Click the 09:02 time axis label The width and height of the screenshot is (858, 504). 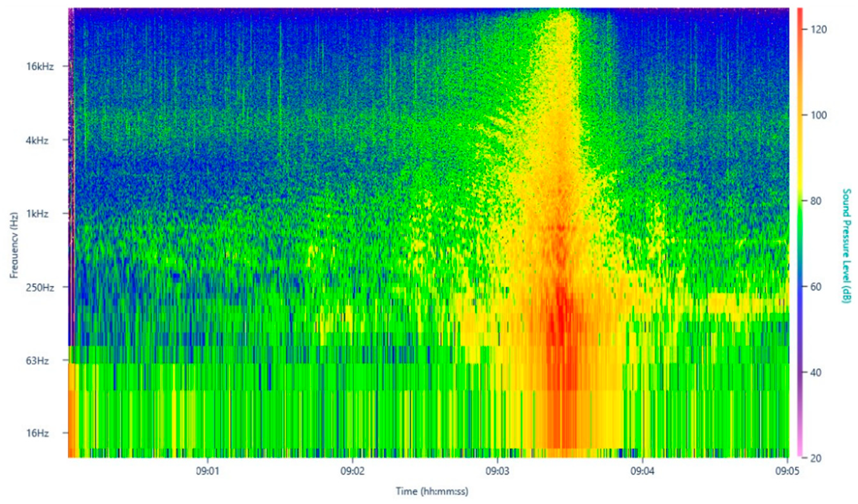point(353,471)
